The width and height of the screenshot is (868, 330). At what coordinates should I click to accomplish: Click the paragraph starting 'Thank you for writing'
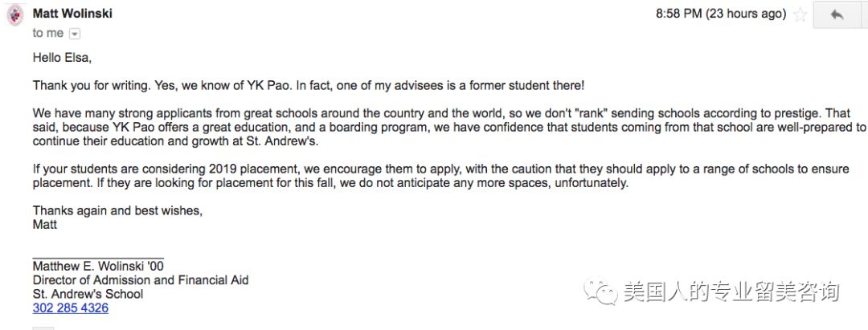point(309,86)
